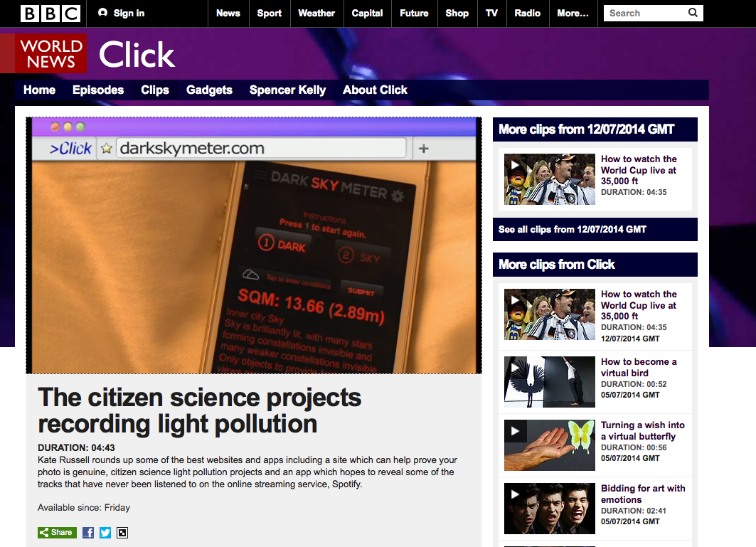Image resolution: width=756 pixels, height=547 pixels.
Task: Click the BBC logo
Action: pyautogui.click(x=50, y=14)
